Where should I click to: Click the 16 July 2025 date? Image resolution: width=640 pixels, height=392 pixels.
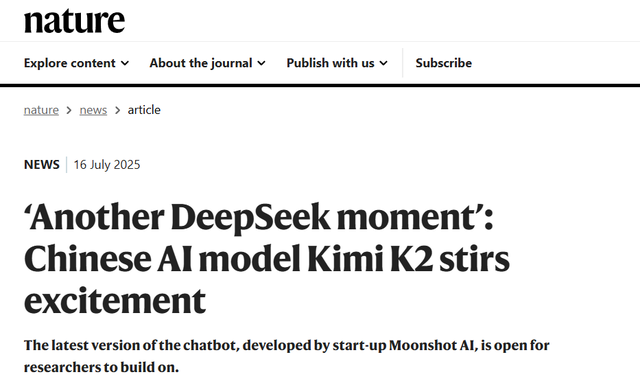[107, 165]
